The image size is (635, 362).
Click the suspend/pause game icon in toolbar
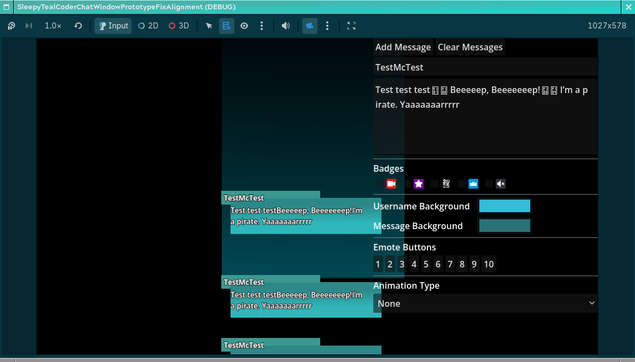11,26
